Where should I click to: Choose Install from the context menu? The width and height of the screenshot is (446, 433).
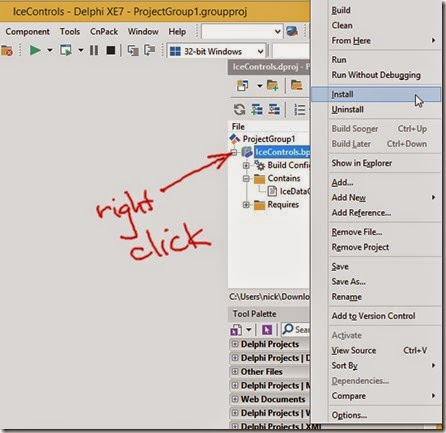pos(376,94)
